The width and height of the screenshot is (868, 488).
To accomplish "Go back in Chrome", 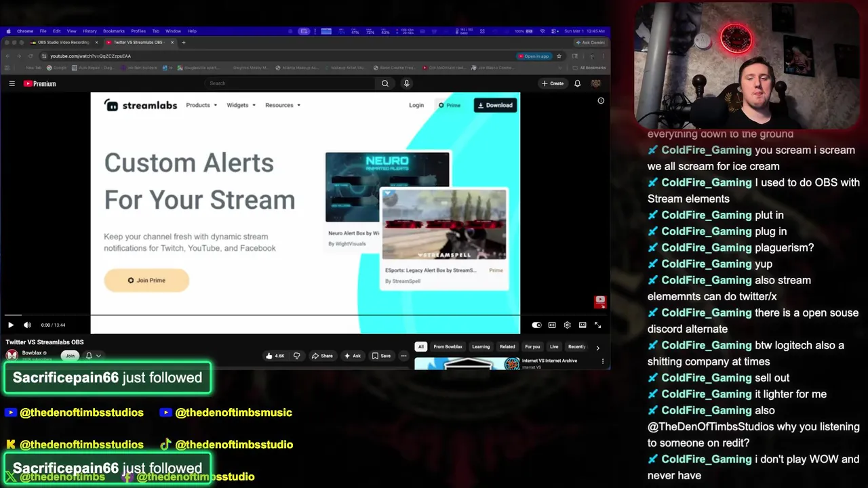I will [8, 56].
